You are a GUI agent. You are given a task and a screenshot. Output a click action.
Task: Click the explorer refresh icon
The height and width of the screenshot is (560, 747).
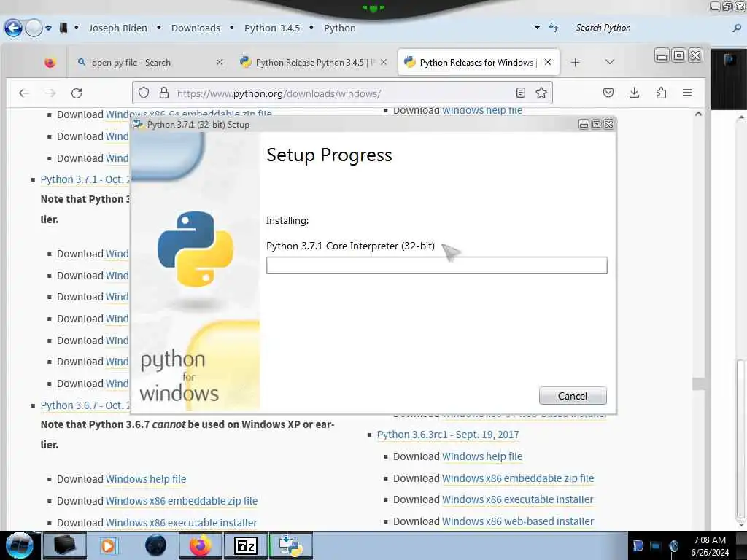[x=554, y=28]
